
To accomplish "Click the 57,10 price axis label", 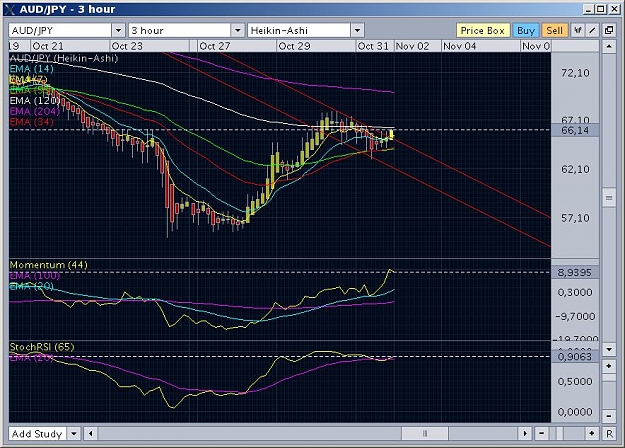I will pyautogui.click(x=575, y=218).
